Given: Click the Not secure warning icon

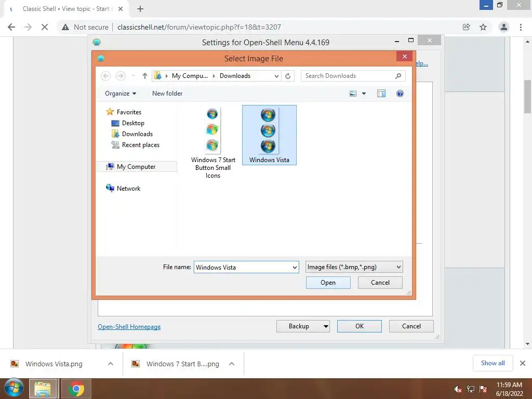Looking at the screenshot, I should pyautogui.click(x=65, y=27).
